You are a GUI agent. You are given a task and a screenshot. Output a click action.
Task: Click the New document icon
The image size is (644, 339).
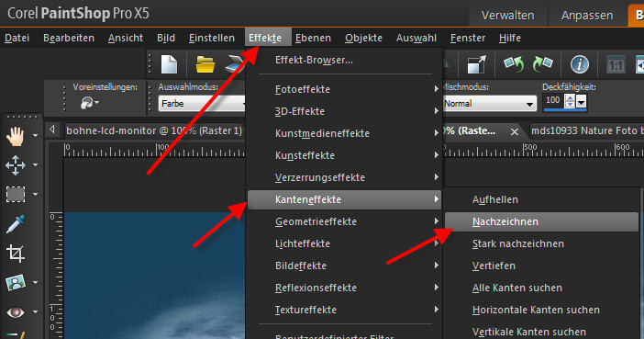coord(169,64)
